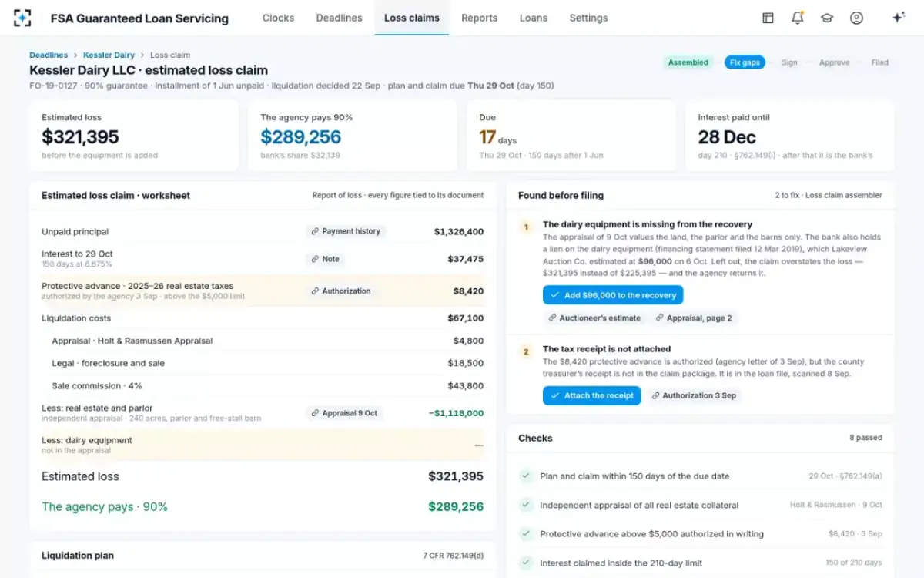Open notifications bell
924x578 pixels.
(x=798, y=18)
